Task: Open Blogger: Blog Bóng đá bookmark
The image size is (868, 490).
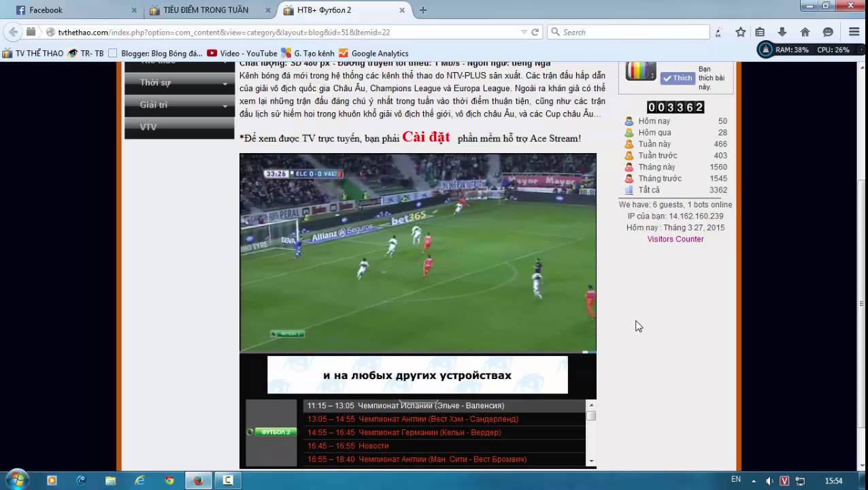Action: [156, 53]
